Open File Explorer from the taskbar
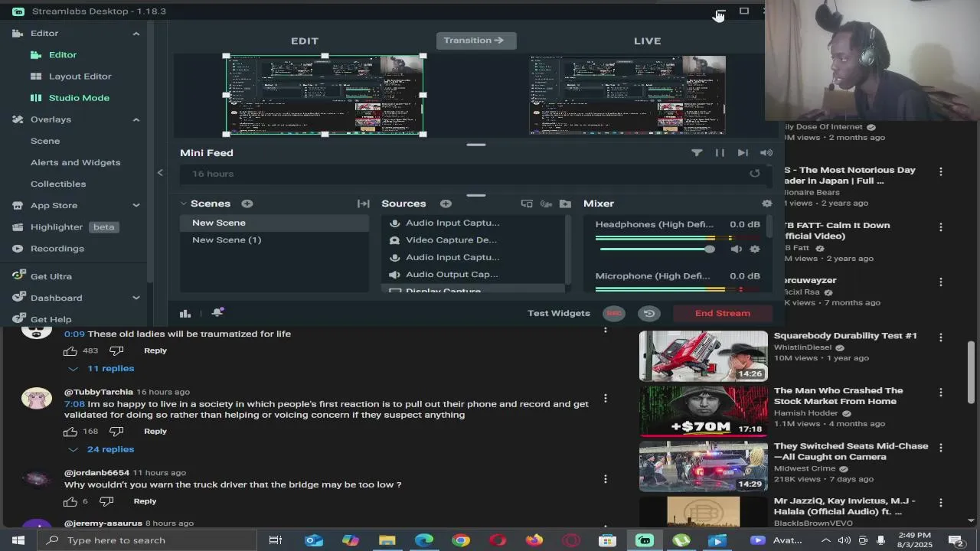 click(x=387, y=540)
